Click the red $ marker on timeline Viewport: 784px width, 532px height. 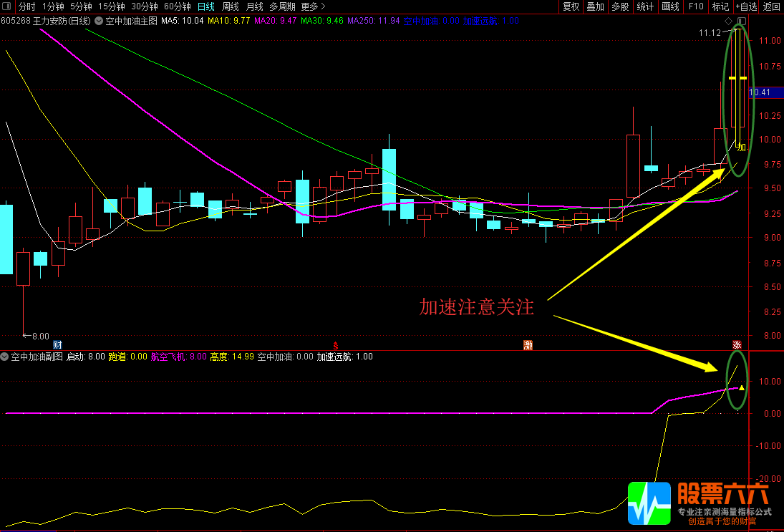335,345
